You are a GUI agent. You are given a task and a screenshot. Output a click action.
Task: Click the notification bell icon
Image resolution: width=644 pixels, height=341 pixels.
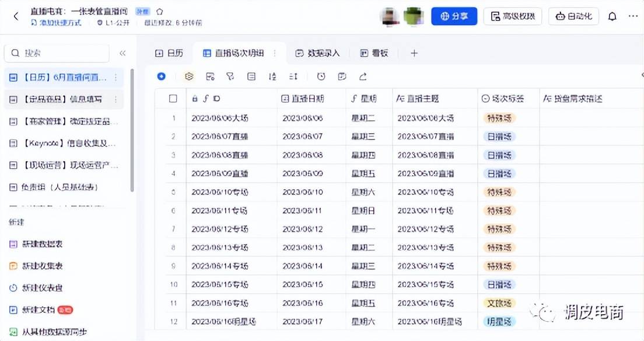click(612, 16)
